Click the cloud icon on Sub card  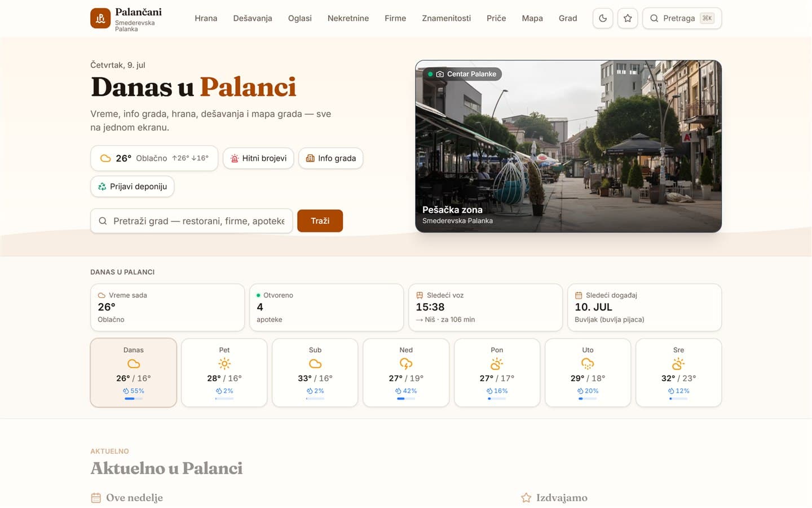point(315,364)
